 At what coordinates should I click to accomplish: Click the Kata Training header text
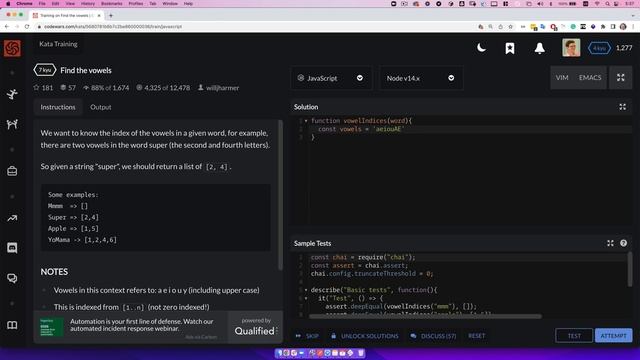[x=58, y=44]
